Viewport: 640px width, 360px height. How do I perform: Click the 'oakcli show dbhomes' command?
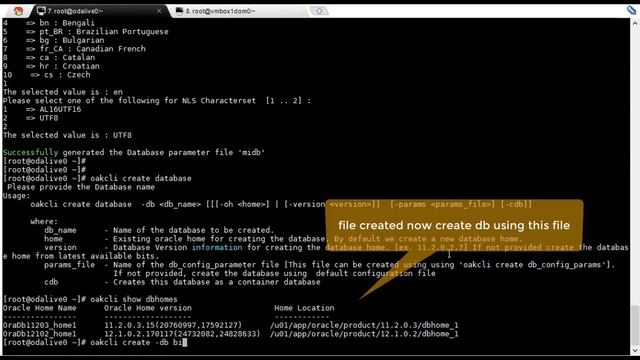pyautogui.click(x=134, y=299)
